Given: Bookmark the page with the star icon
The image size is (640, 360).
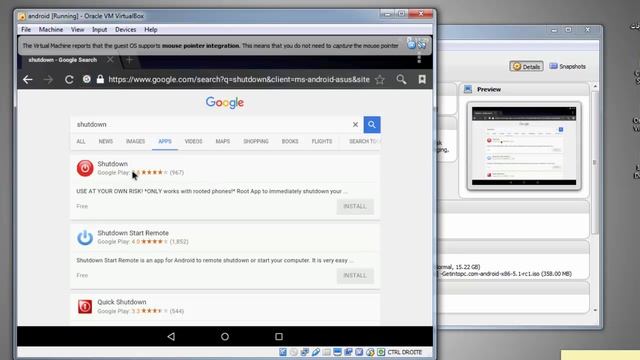Looking at the screenshot, I should [380, 80].
